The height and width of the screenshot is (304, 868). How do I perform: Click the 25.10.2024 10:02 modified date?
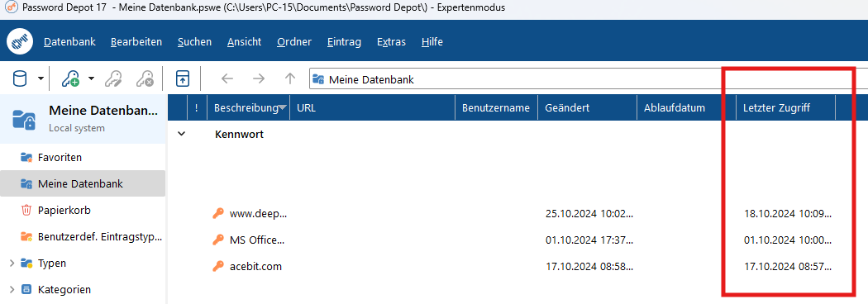[589, 214]
